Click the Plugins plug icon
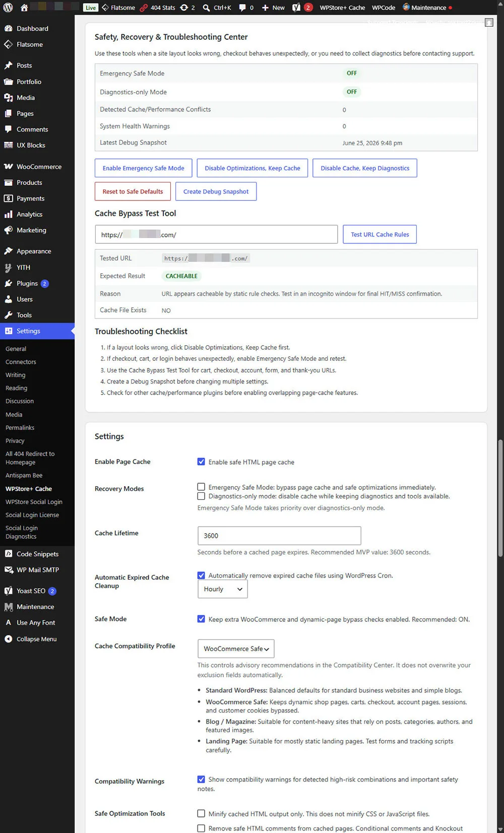Image resolution: width=504 pixels, height=833 pixels. (9, 284)
